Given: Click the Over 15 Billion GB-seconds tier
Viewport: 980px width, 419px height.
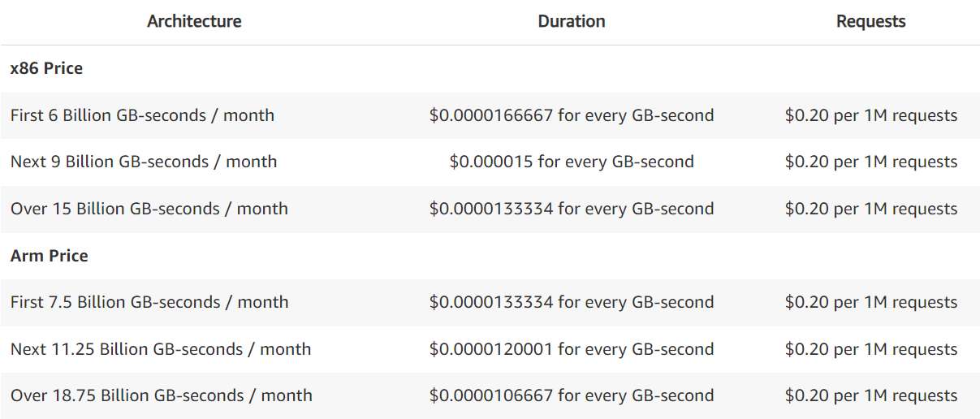Looking at the screenshot, I should click(149, 209).
